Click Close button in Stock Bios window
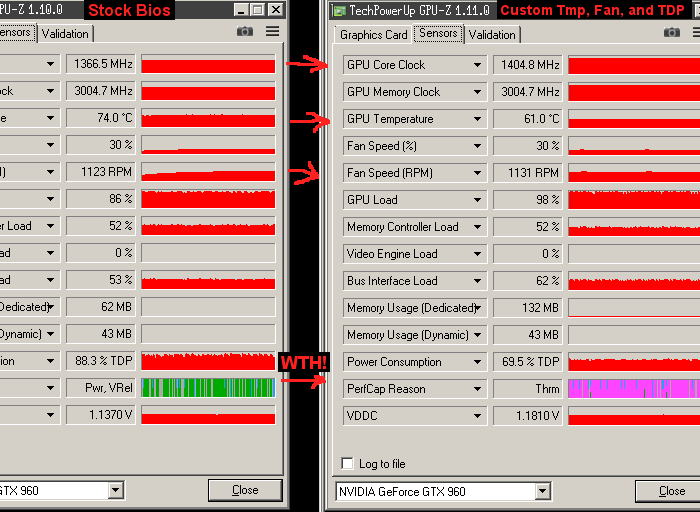Screen dimensions: 700x512 click(245, 490)
